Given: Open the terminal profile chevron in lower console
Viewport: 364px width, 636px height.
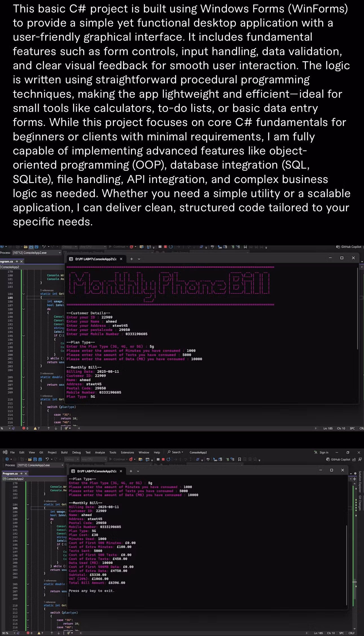Looking at the screenshot, I should click(138, 471).
